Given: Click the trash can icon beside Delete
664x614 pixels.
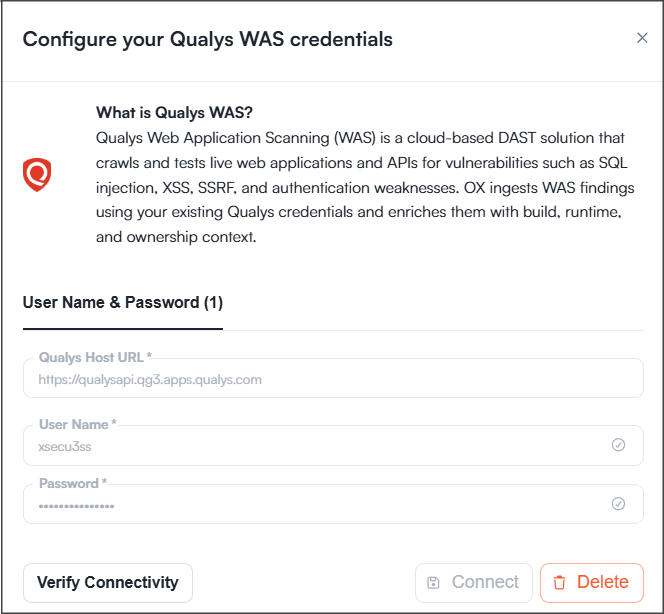Looking at the screenshot, I should click(x=559, y=583).
